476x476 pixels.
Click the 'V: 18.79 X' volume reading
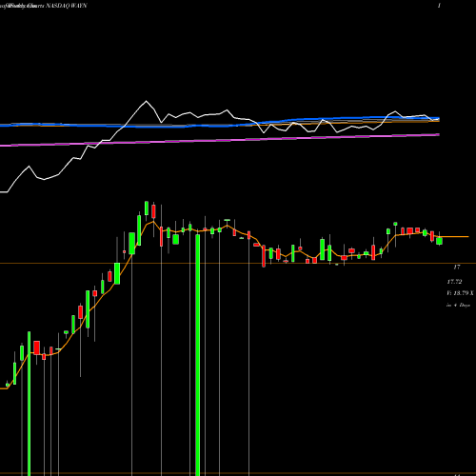pos(460,293)
